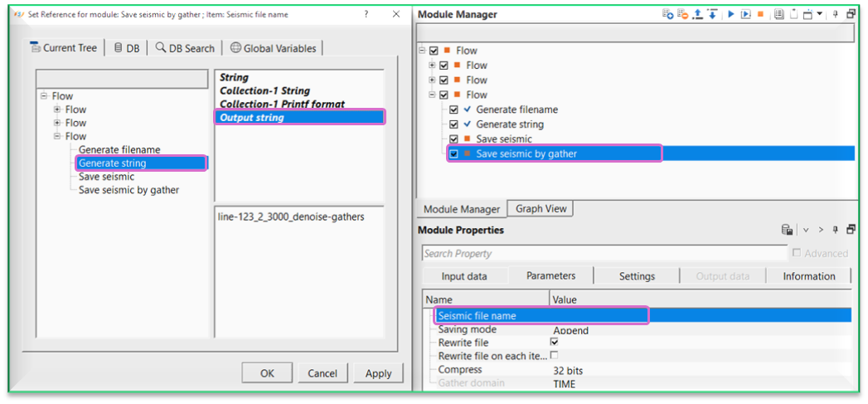Click the copy modules list icon

(x=778, y=14)
